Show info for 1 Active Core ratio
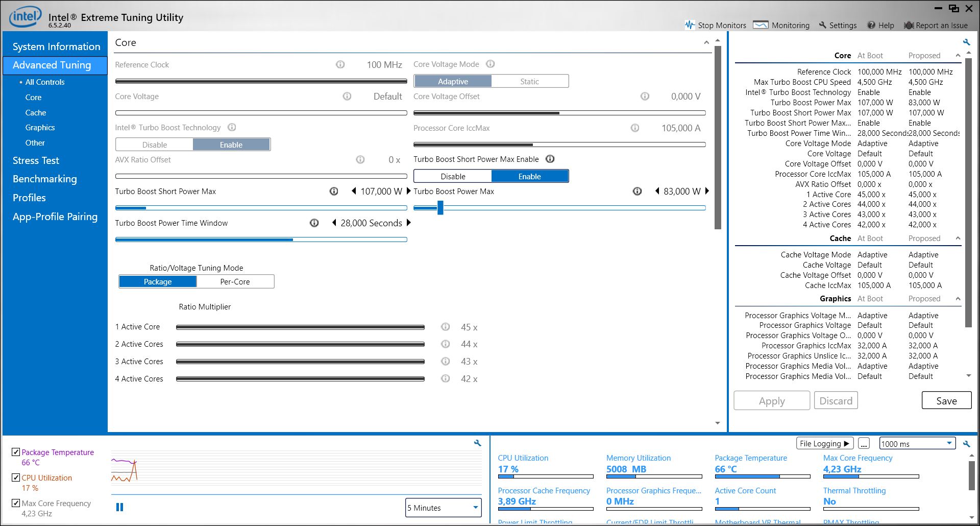This screenshot has width=980, height=526. coord(446,327)
